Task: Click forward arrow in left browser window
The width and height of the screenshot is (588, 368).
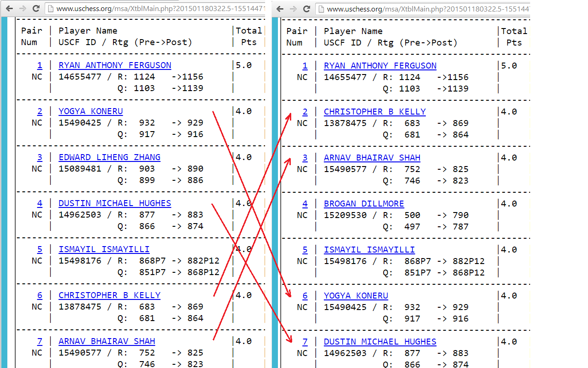Action: pyautogui.click(x=23, y=8)
